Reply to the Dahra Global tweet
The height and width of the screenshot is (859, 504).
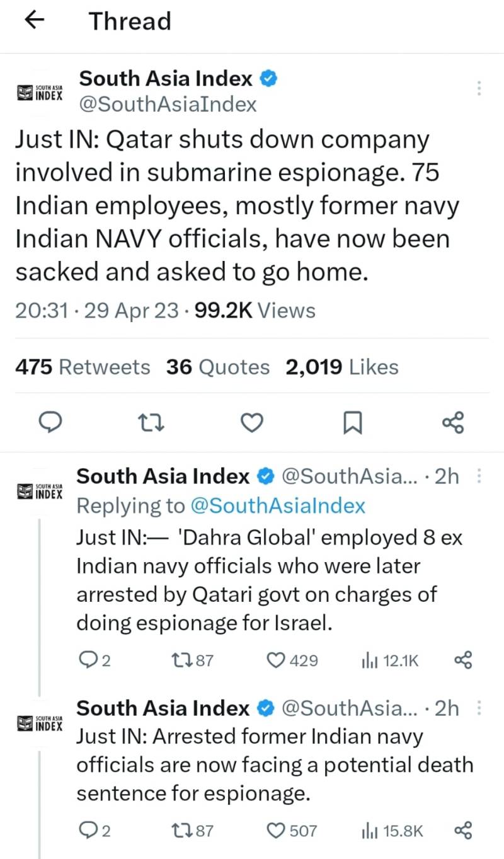95,660
